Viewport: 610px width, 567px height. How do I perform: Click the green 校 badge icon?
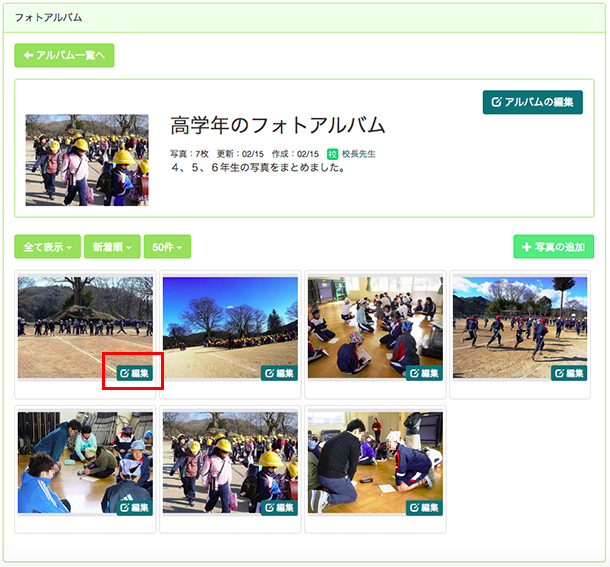(x=333, y=154)
